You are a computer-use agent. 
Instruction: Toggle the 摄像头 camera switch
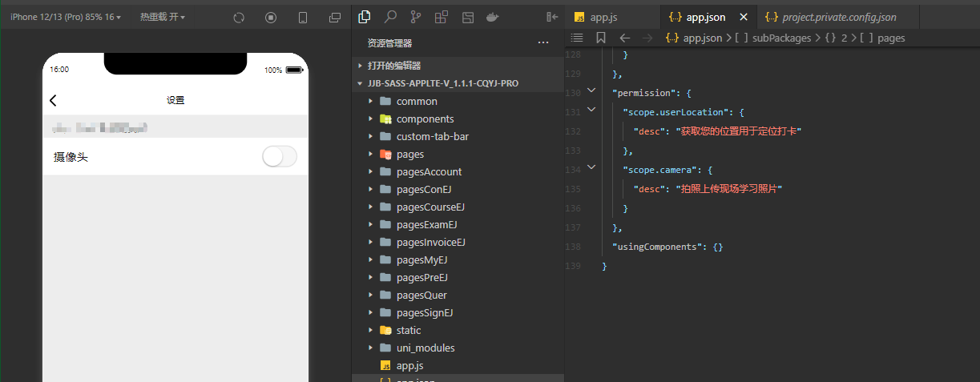pyautogui.click(x=280, y=157)
